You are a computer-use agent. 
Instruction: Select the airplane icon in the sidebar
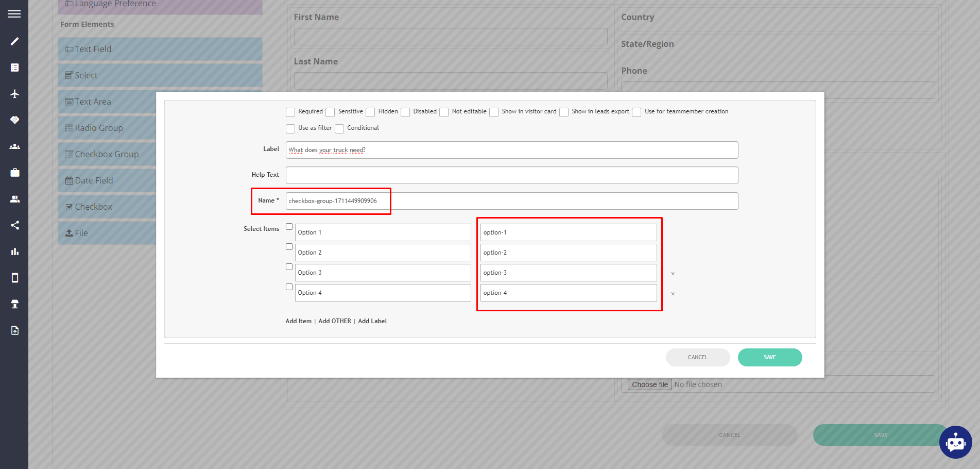point(14,94)
